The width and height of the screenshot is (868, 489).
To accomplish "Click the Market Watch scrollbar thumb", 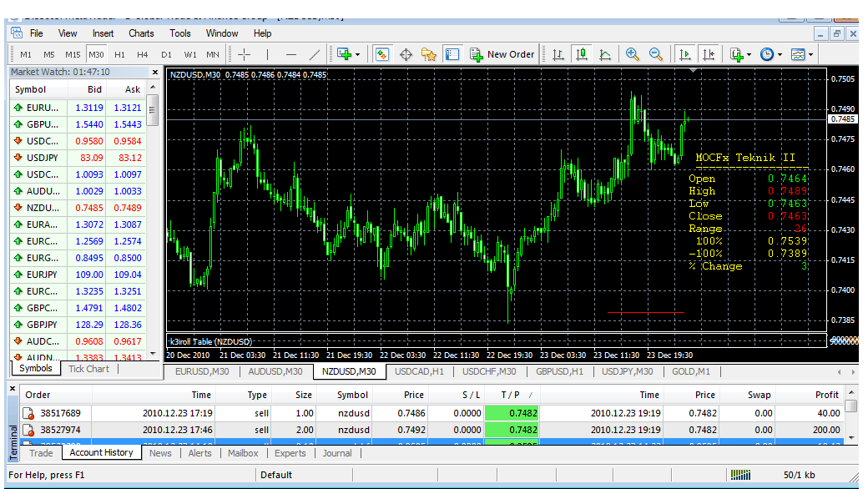I will (154, 109).
